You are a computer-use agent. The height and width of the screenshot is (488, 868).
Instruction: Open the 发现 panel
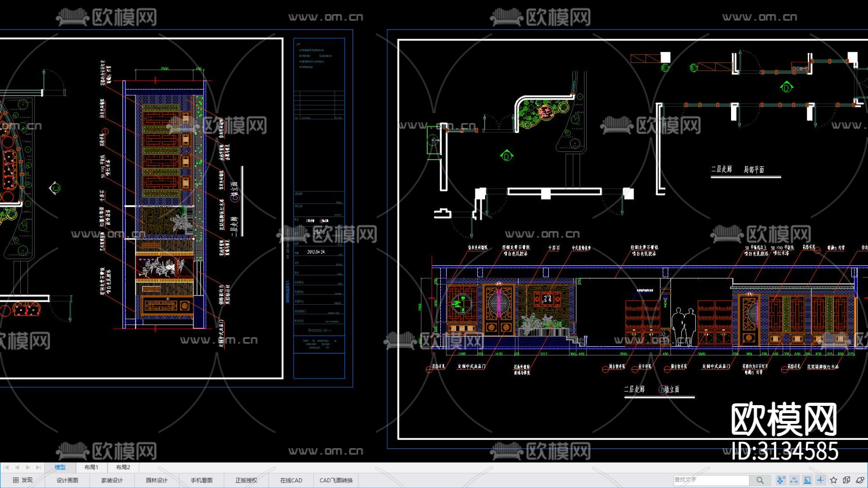click(23, 480)
